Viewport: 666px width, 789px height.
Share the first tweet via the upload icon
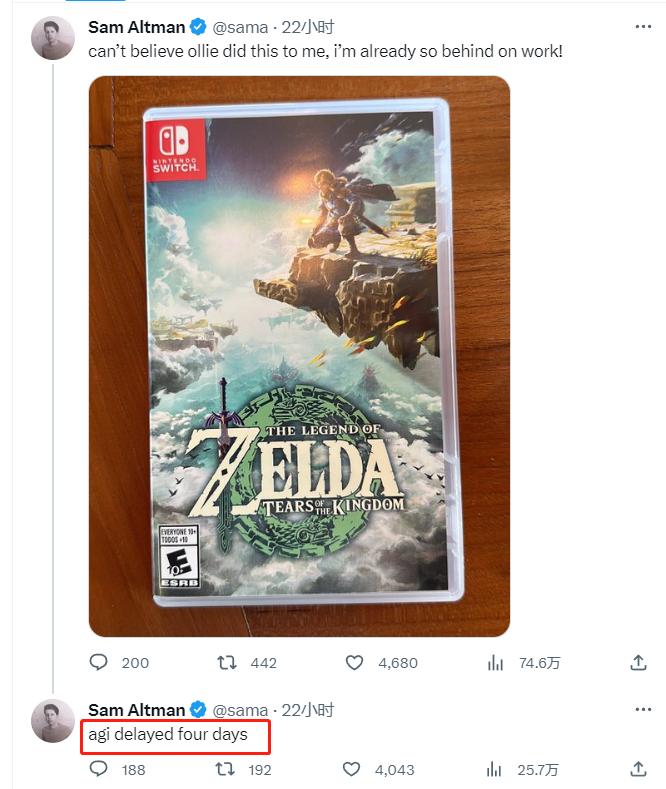638,662
